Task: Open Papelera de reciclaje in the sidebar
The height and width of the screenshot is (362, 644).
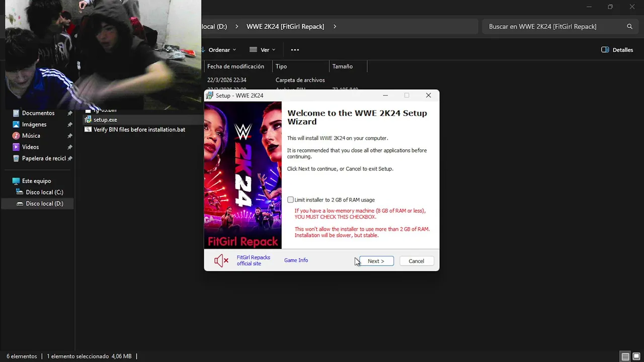Action: [44, 158]
